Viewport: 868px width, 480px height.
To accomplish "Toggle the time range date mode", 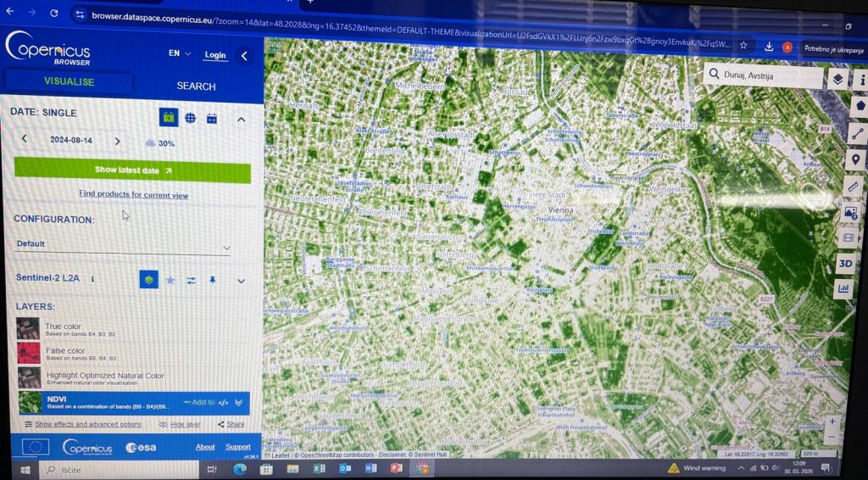I will tap(212, 118).
